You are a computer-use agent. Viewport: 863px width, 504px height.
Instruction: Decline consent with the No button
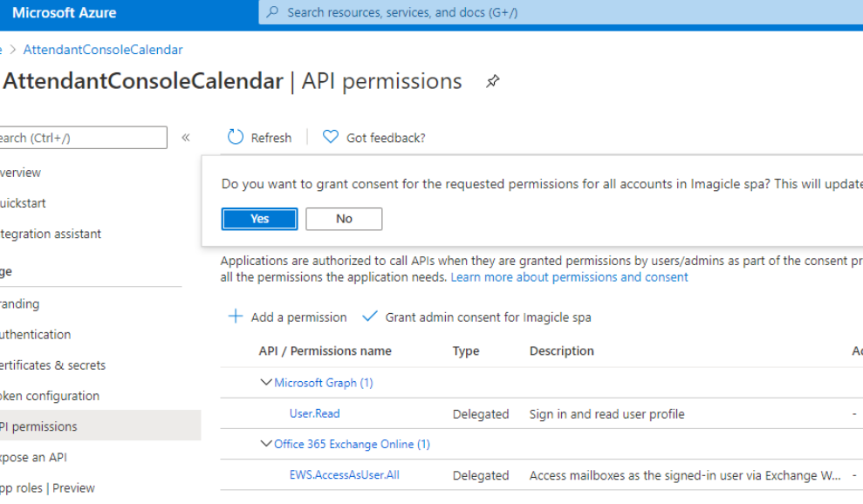[344, 219]
